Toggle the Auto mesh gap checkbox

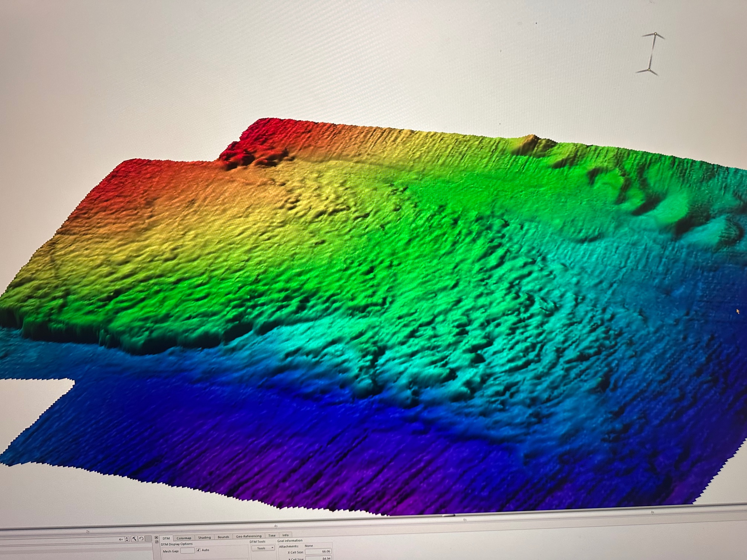click(x=198, y=550)
